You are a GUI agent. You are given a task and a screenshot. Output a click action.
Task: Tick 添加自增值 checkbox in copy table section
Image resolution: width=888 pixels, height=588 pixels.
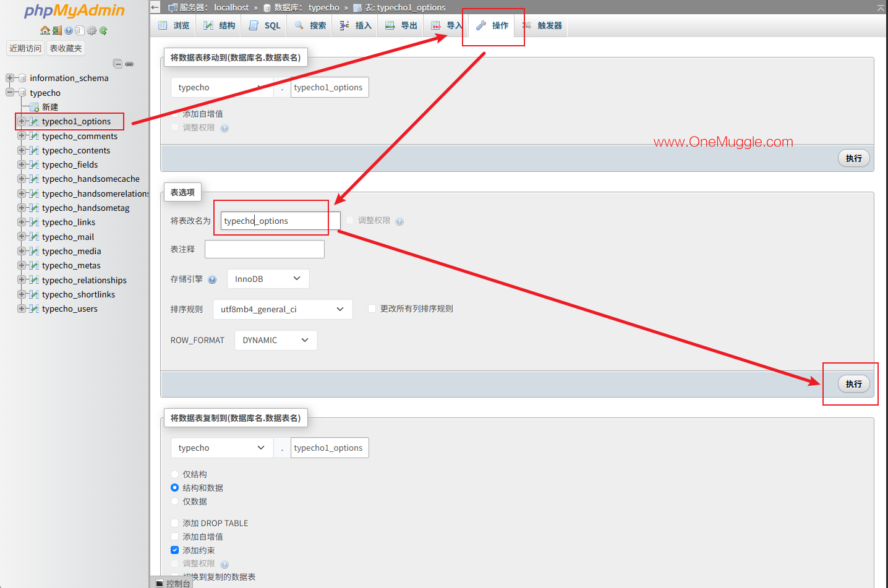174,537
